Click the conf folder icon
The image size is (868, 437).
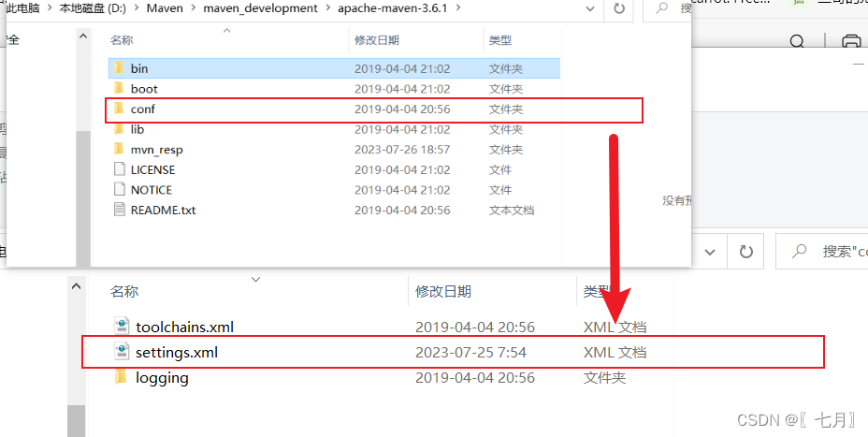click(x=119, y=109)
